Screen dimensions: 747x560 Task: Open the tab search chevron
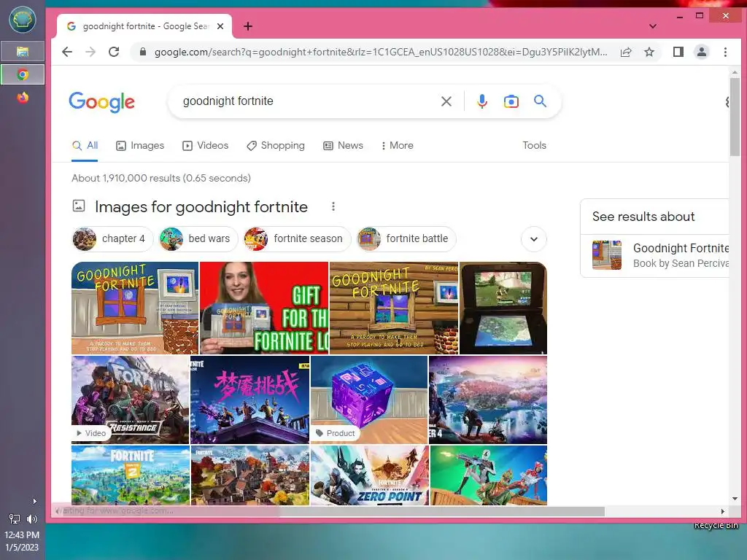653,26
